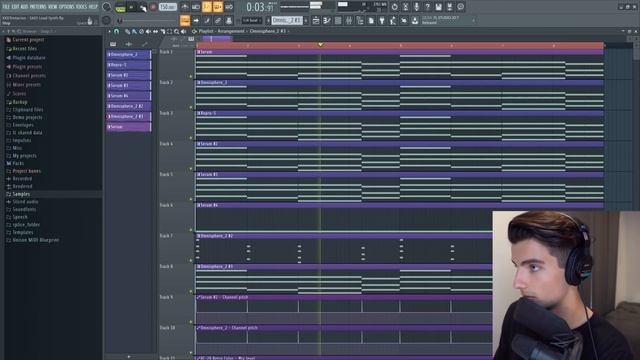Mute Track 4 with its green dot
640x360 pixels.
pos(191,169)
